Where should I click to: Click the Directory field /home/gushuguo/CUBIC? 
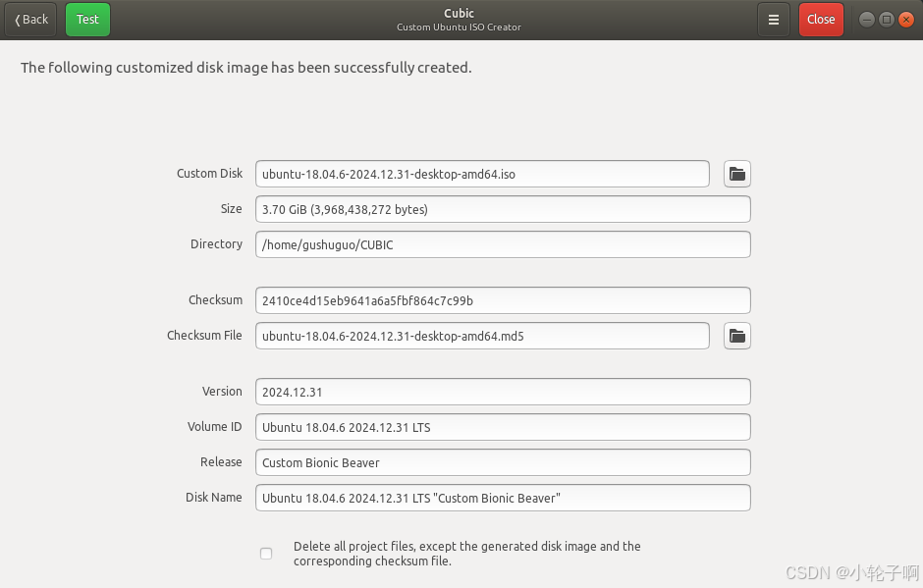tap(503, 244)
